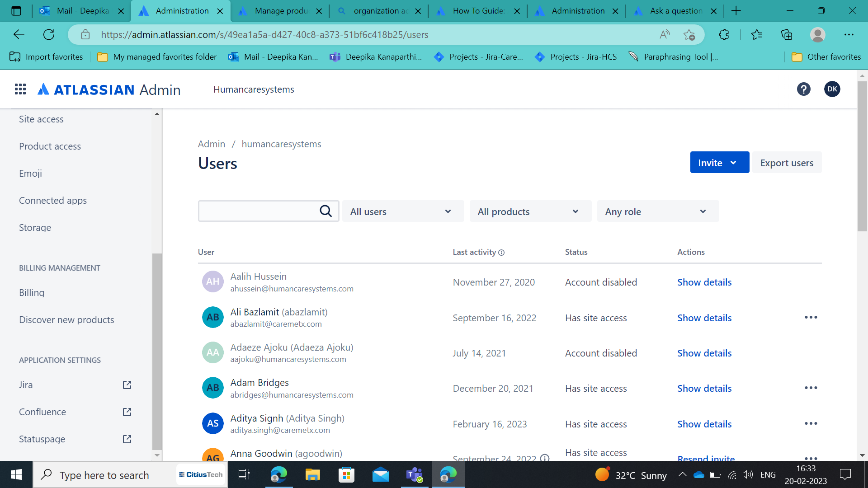Expand the All products filter dropdown
The image size is (868, 488).
pos(530,211)
